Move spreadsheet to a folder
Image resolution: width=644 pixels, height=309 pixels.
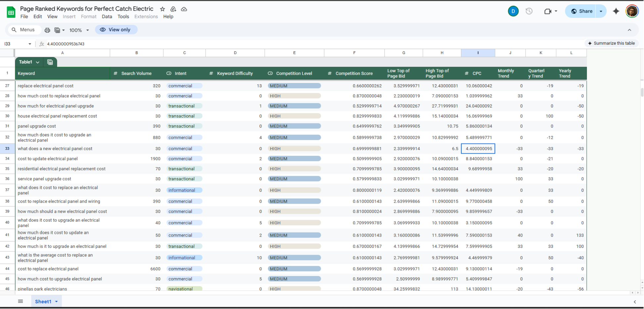[x=173, y=9]
